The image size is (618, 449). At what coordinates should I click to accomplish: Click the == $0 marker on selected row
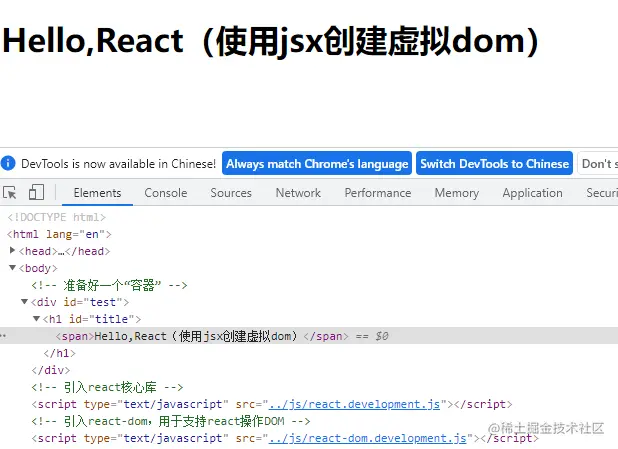[x=372, y=336]
